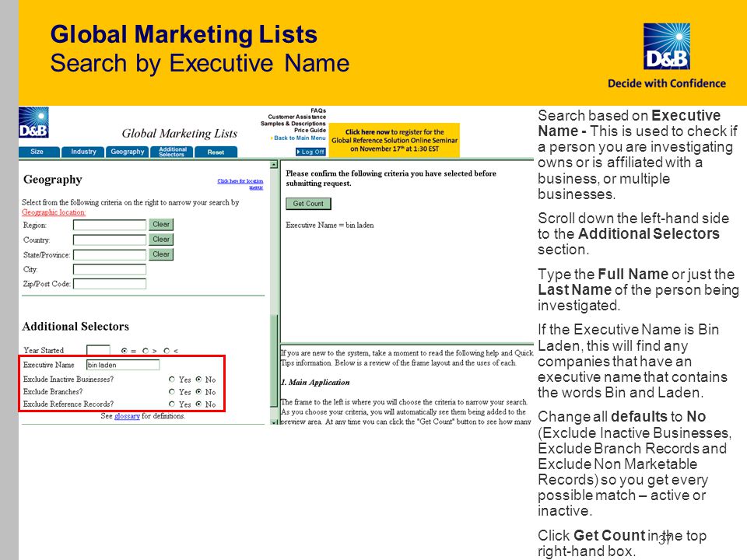Clear the Region field
This screenshot has width=747, height=560.
click(x=161, y=224)
